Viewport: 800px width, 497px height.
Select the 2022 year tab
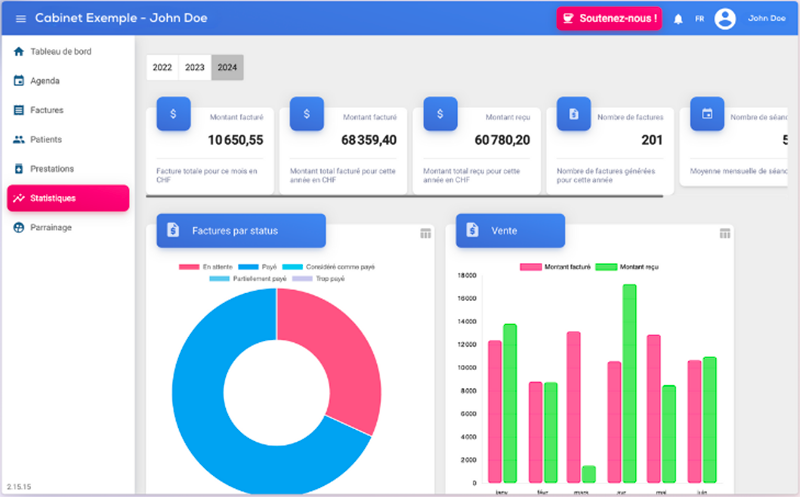[x=162, y=68]
